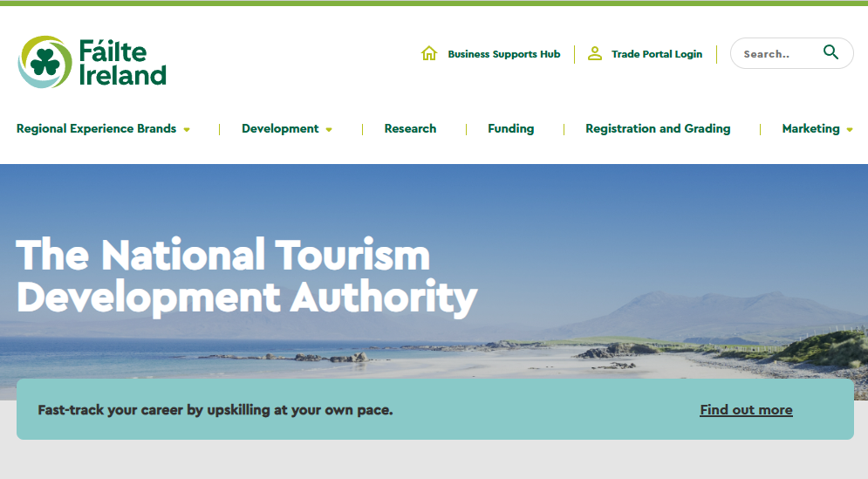
Task: Click the Fáilte Ireland shamrock logo
Action: (44, 62)
